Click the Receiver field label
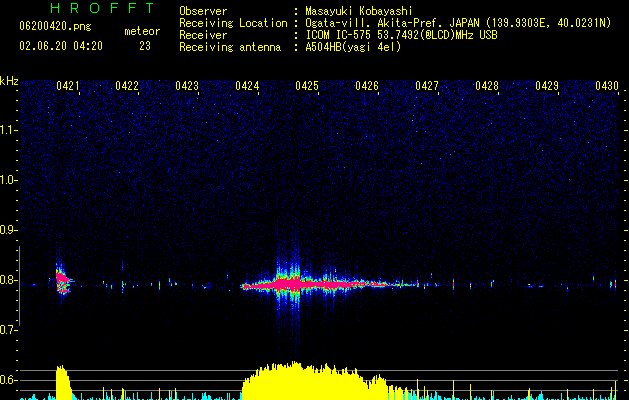Viewport: 629px width, 400px height. pyautogui.click(x=203, y=35)
